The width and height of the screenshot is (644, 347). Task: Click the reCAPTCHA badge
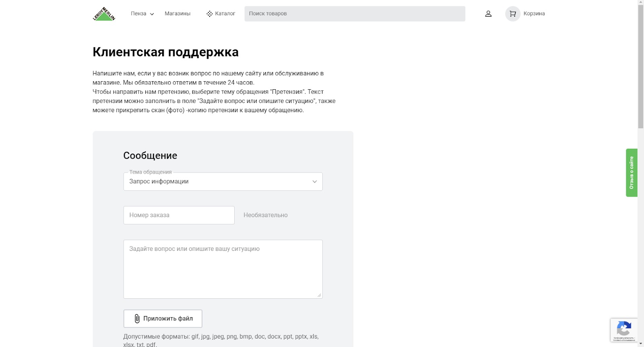(624, 330)
